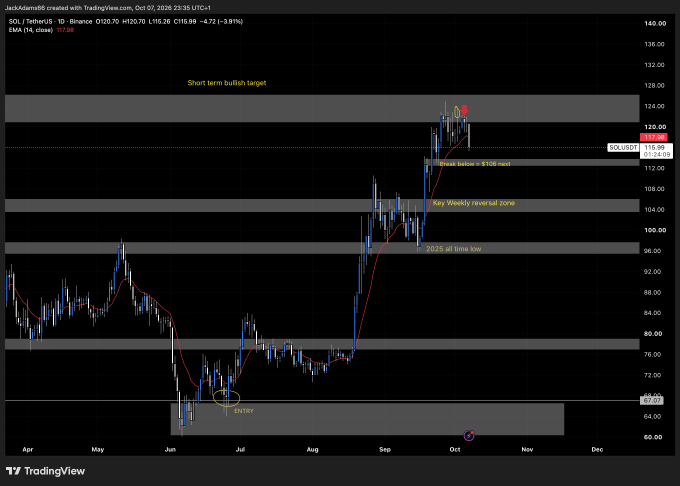The height and width of the screenshot is (486, 680).
Task: Click the 115.99 current price label
Action: (x=654, y=147)
